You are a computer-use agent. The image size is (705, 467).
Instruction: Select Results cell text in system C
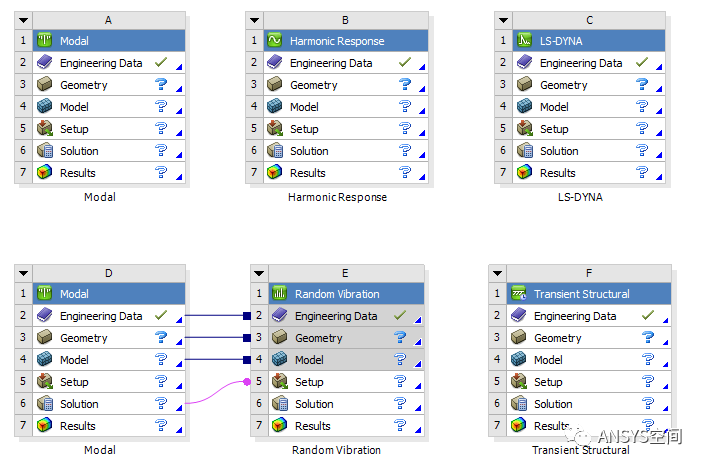pyautogui.click(x=558, y=173)
